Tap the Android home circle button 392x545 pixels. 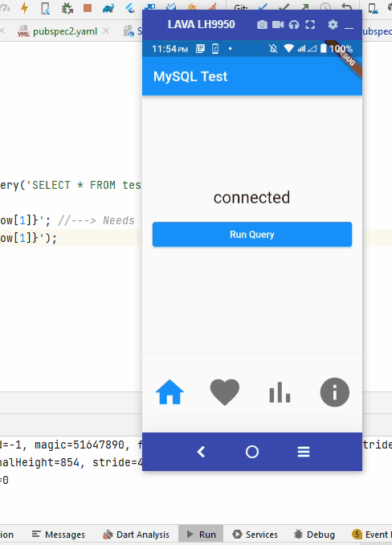coord(252,452)
